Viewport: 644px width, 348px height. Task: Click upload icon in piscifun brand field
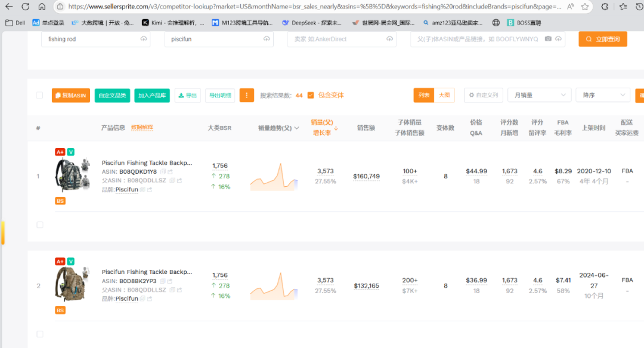click(x=266, y=39)
